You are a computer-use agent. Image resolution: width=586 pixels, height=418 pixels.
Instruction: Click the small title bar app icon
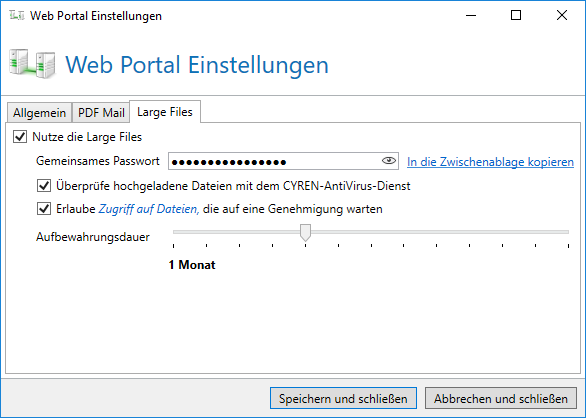pyautogui.click(x=17, y=15)
